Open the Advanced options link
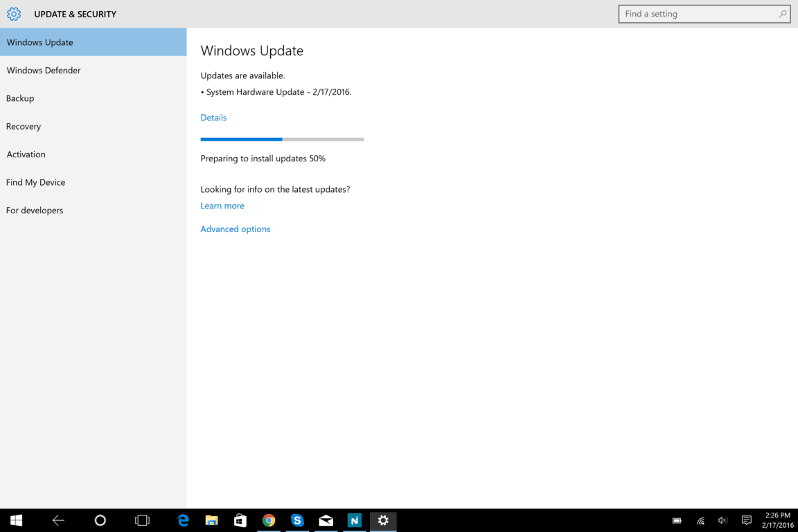Screen dimensions: 798x532 [x=236, y=229]
